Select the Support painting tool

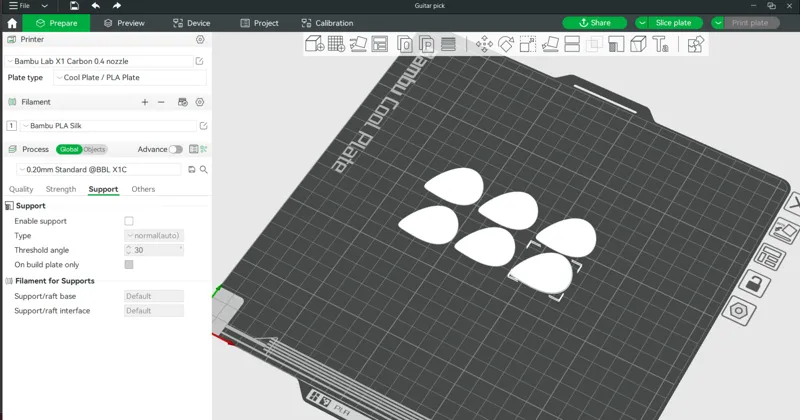(616, 44)
